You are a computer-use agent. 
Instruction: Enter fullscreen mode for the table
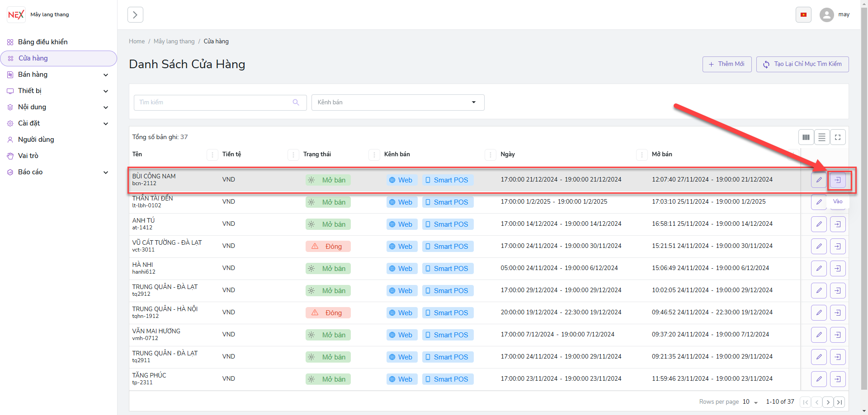tap(838, 137)
